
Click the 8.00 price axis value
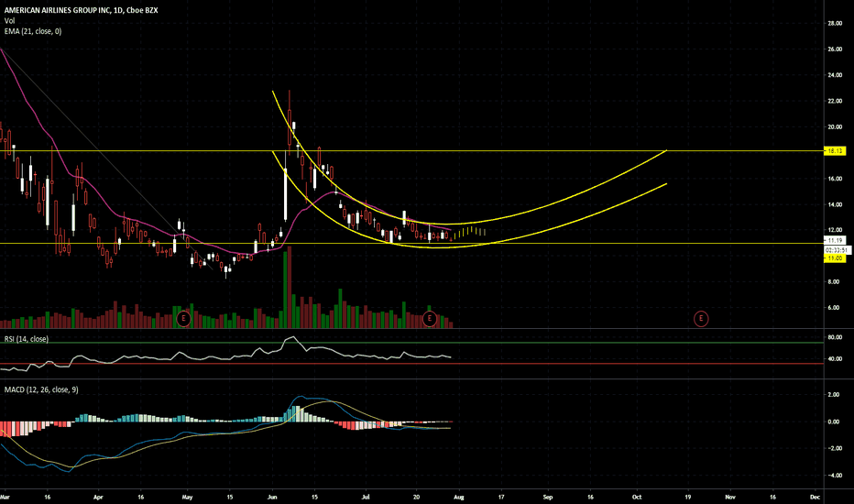(x=835, y=282)
